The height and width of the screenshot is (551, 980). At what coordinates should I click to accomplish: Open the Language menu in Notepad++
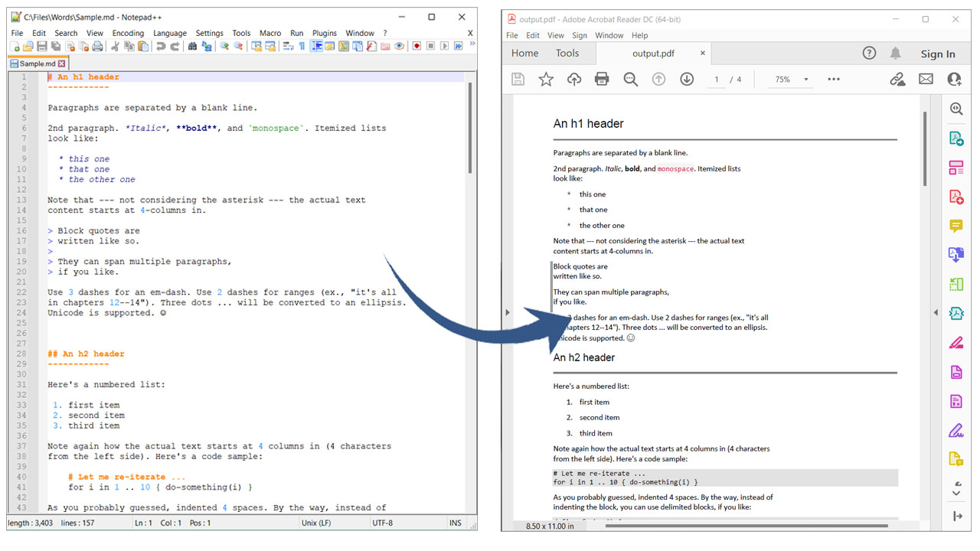coord(169,33)
